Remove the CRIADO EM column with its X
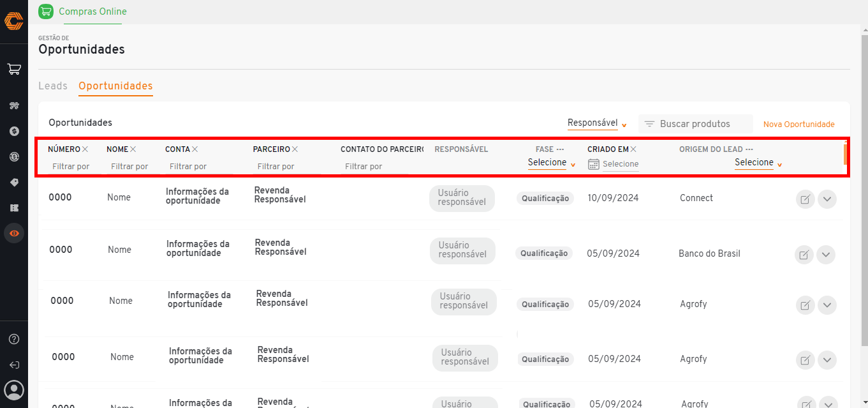868x408 pixels. pos(634,149)
